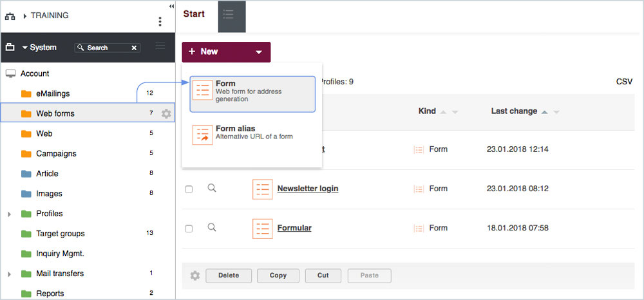Click the three-dot menu next to TRAINING

point(160,22)
